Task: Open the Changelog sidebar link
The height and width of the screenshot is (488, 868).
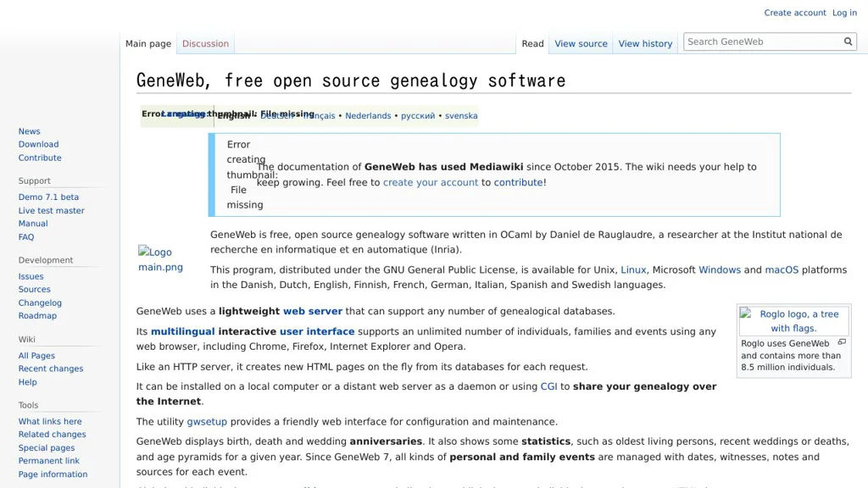Action: tap(40, 302)
